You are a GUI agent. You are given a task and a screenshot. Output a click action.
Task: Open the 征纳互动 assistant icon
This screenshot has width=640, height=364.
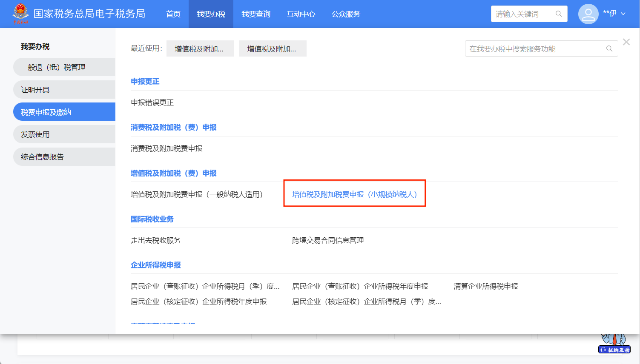click(614, 344)
